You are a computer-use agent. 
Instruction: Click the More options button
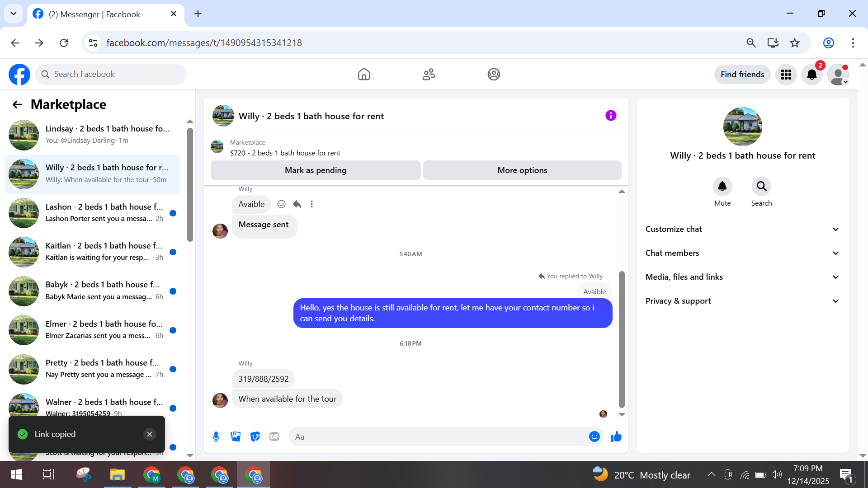[522, 170]
